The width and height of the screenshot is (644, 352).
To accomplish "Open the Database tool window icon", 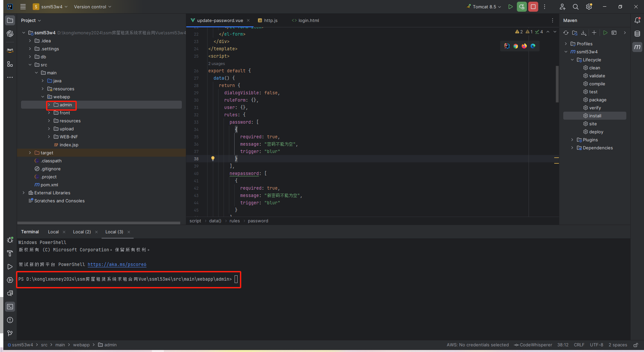I will pyautogui.click(x=637, y=34).
